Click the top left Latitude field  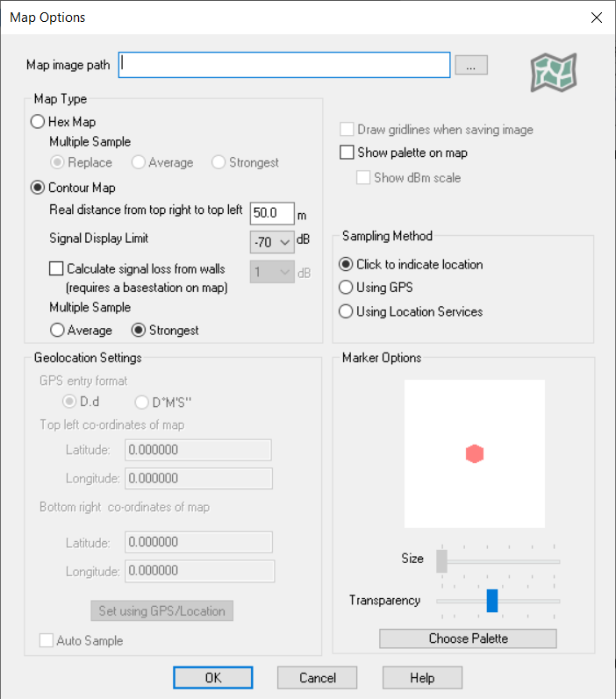coord(198,450)
